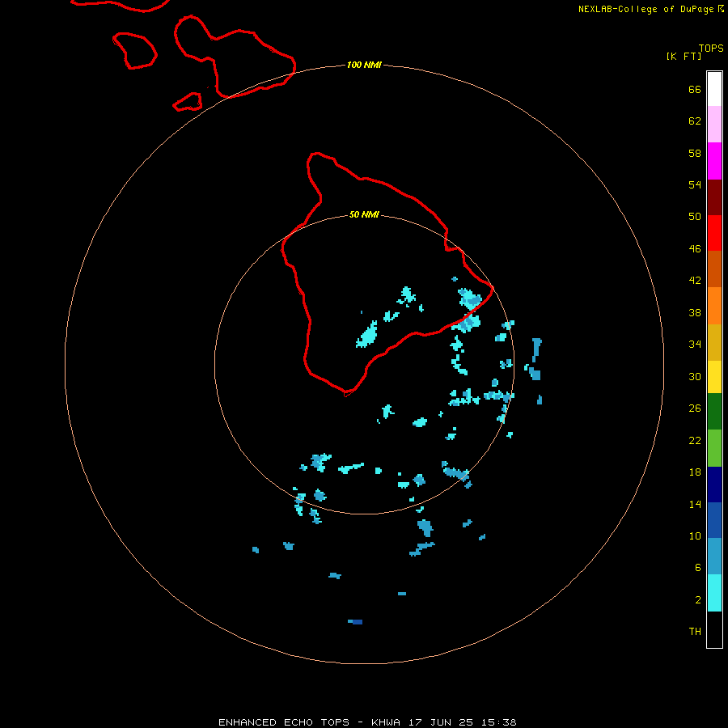Screen dimensions: 728x728
Task: Click the white swatch in the tops legend
Action: [714, 89]
